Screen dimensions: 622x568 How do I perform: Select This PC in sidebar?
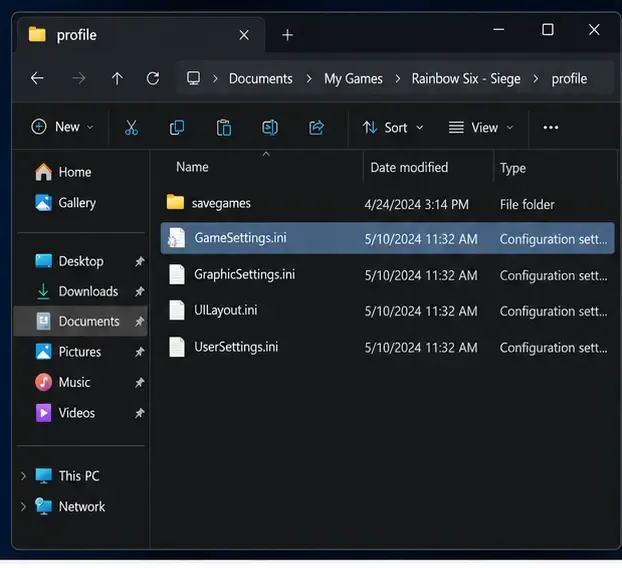click(x=79, y=476)
